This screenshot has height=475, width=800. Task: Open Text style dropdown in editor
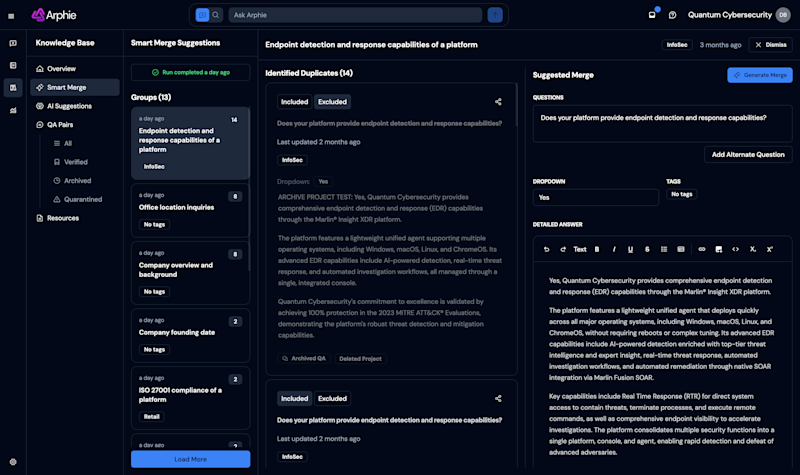coord(580,249)
